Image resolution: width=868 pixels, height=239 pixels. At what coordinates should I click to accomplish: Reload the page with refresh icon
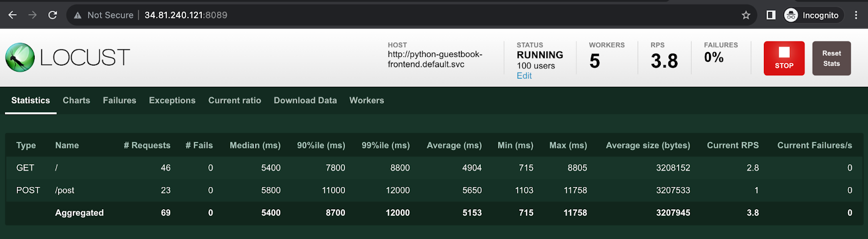coord(53,15)
